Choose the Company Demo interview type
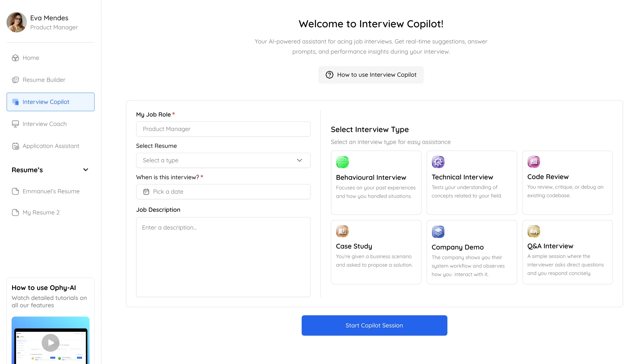Viewport: 640px width, 364px height. click(x=471, y=252)
